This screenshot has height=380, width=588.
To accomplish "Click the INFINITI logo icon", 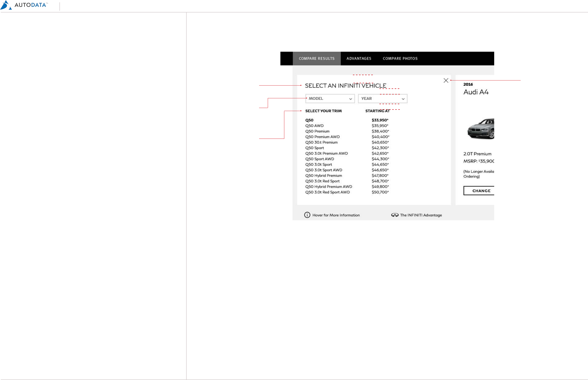I will click(395, 215).
